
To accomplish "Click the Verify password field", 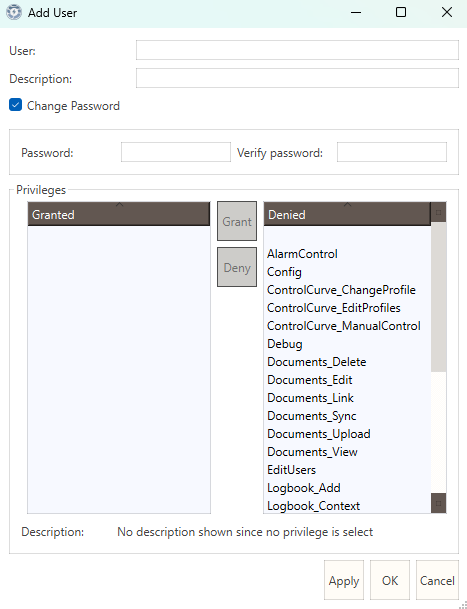I will click(x=392, y=152).
